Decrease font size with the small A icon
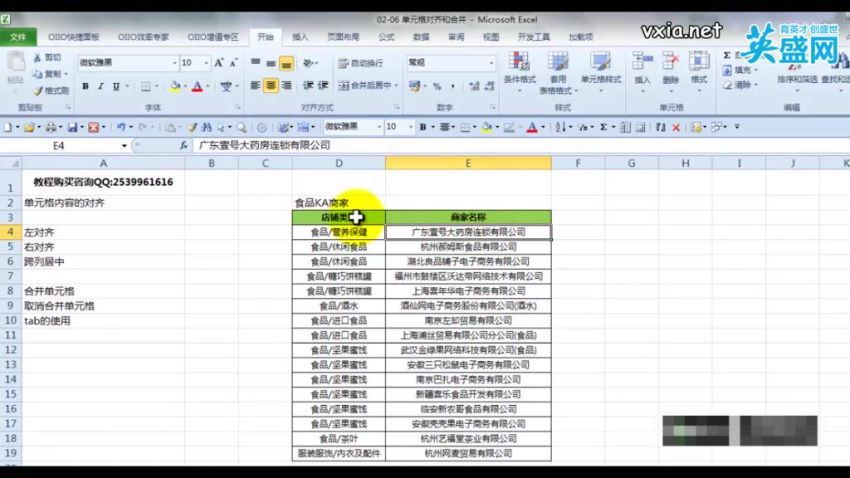 pos(234,63)
